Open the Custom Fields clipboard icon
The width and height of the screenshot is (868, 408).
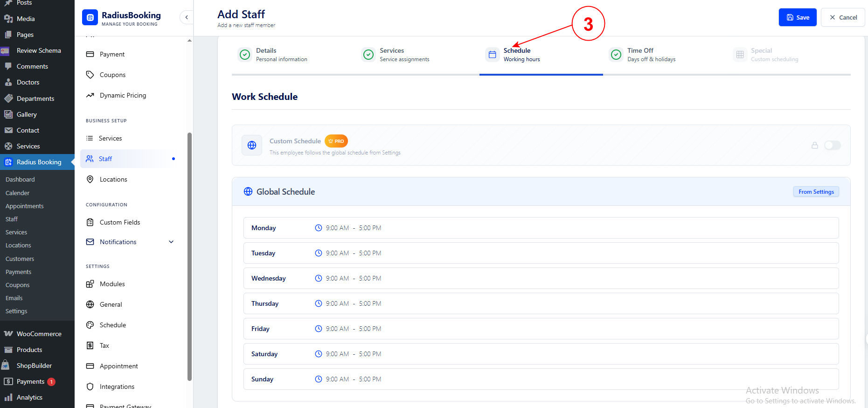coord(90,222)
